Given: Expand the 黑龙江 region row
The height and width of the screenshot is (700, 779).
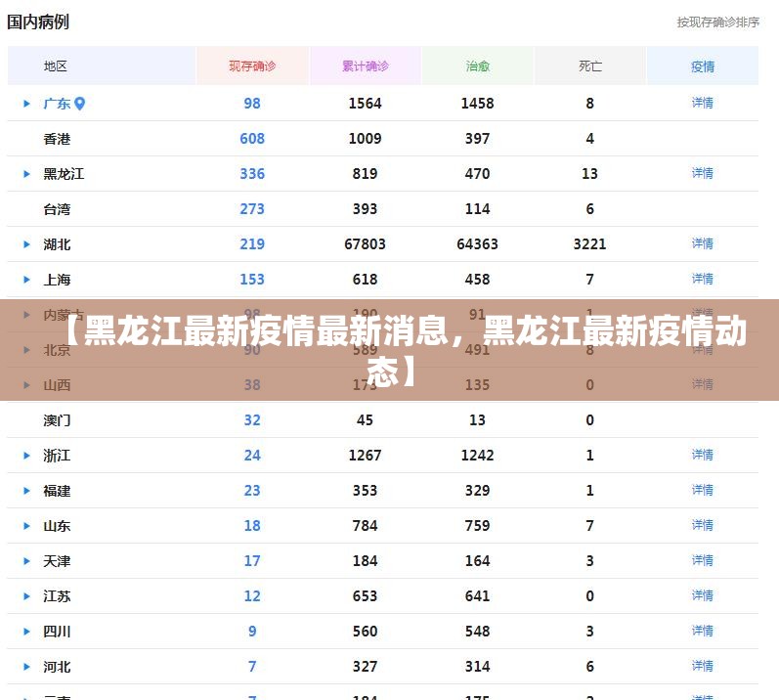Looking at the screenshot, I should pos(26,174).
